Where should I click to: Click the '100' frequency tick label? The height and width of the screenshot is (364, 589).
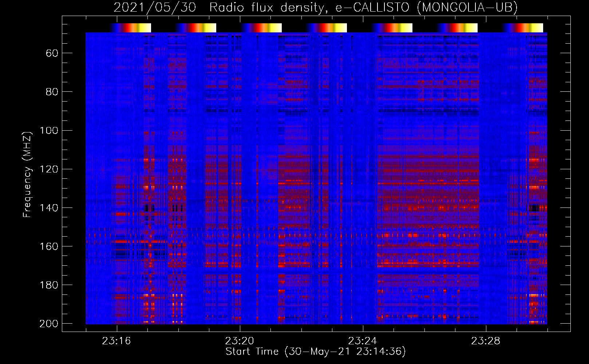click(x=49, y=130)
